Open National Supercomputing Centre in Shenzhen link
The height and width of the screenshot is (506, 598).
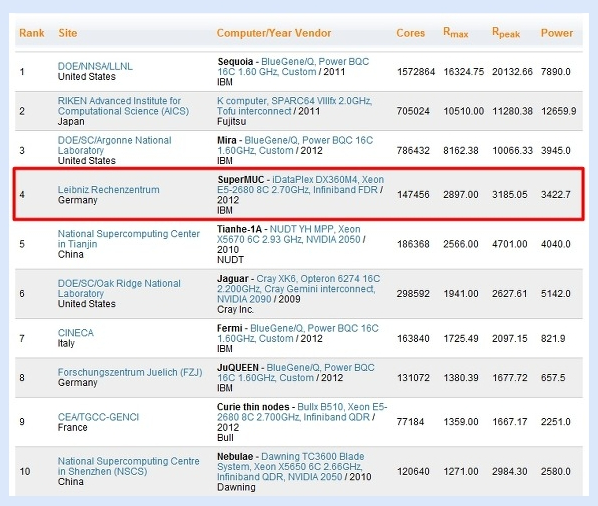pyautogui.click(x=129, y=466)
